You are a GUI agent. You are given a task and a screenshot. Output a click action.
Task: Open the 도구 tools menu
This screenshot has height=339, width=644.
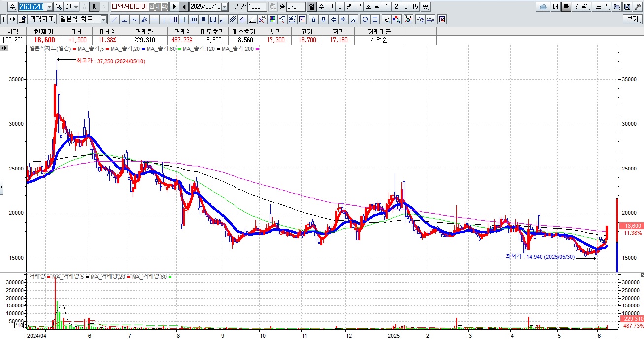601,7
